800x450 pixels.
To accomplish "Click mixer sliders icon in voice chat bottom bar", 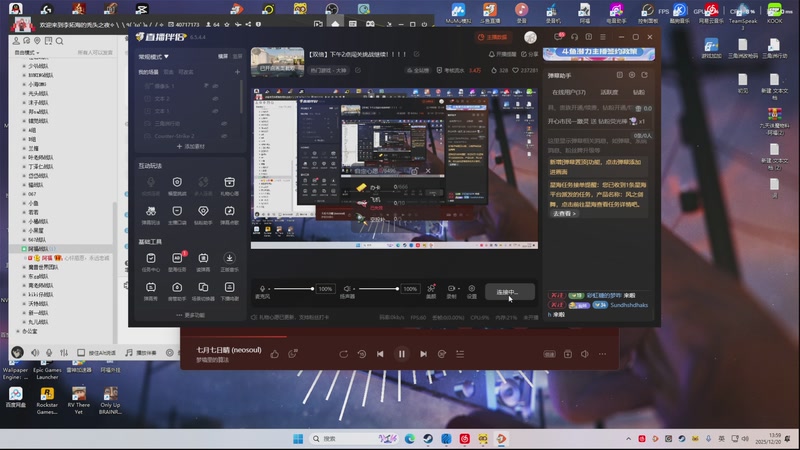I will tap(64, 353).
